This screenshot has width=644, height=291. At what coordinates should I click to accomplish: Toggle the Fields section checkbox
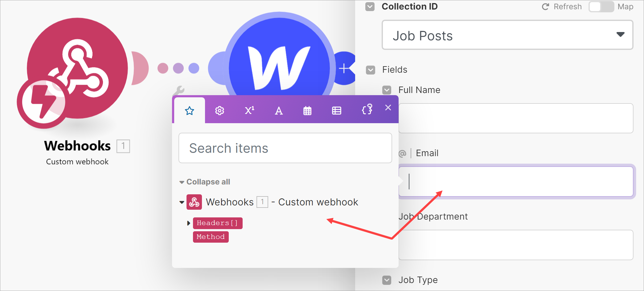(x=371, y=70)
